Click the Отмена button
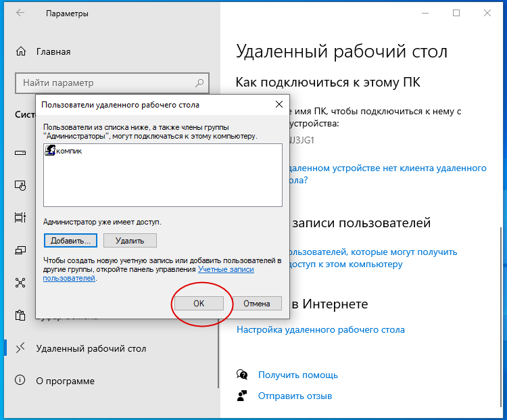Image resolution: width=507 pixels, height=420 pixels. [x=257, y=304]
